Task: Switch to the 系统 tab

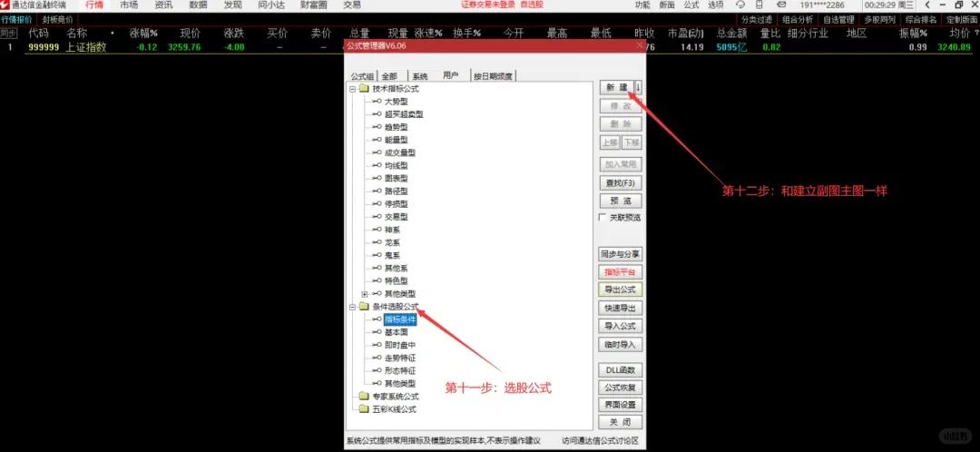Action: click(x=420, y=76)
